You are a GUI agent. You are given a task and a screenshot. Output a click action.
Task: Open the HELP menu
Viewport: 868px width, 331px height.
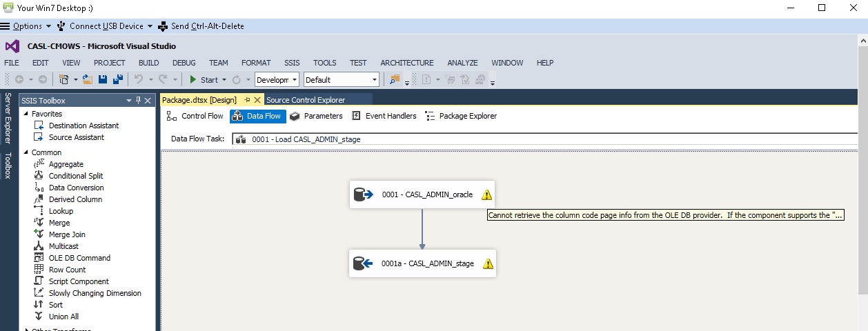pyautogui.click(x=545, y=63)
